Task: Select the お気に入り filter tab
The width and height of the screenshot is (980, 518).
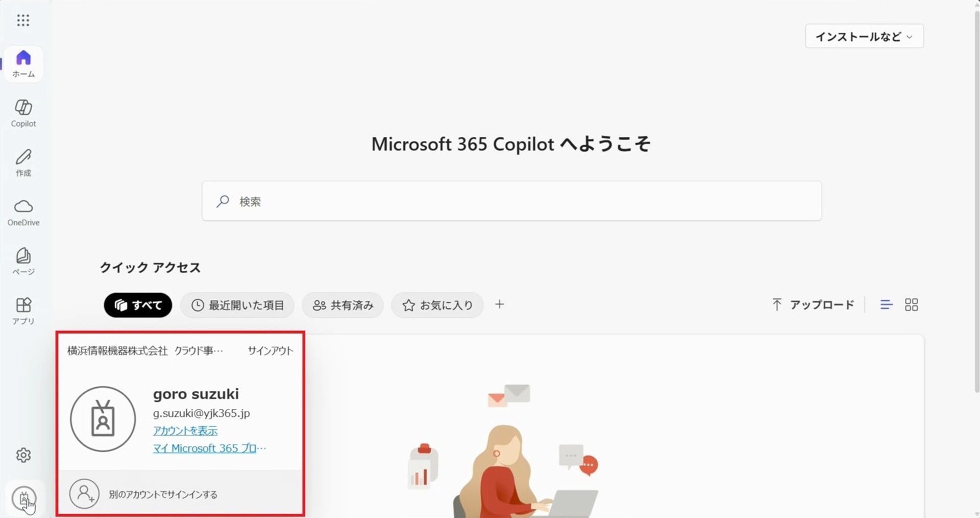Action: (437, 305)
